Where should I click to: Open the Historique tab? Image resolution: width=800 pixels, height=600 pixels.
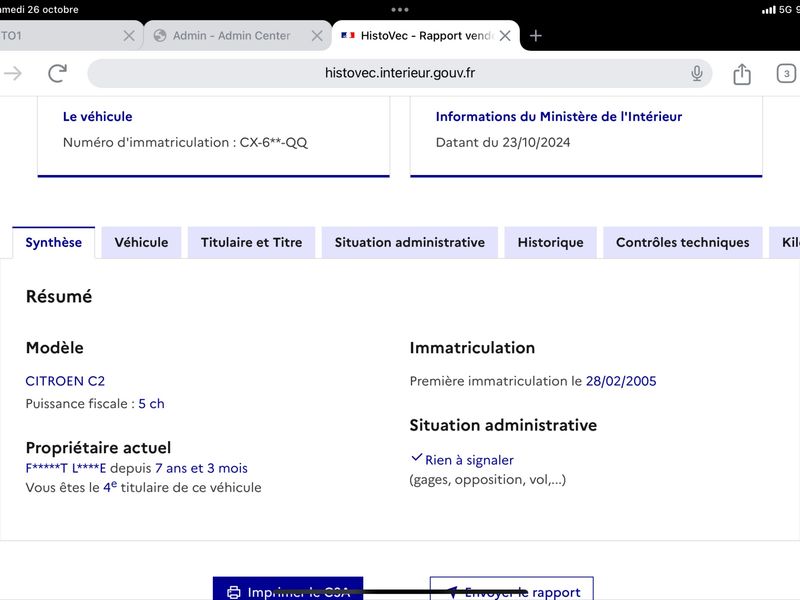coord(551,242)
